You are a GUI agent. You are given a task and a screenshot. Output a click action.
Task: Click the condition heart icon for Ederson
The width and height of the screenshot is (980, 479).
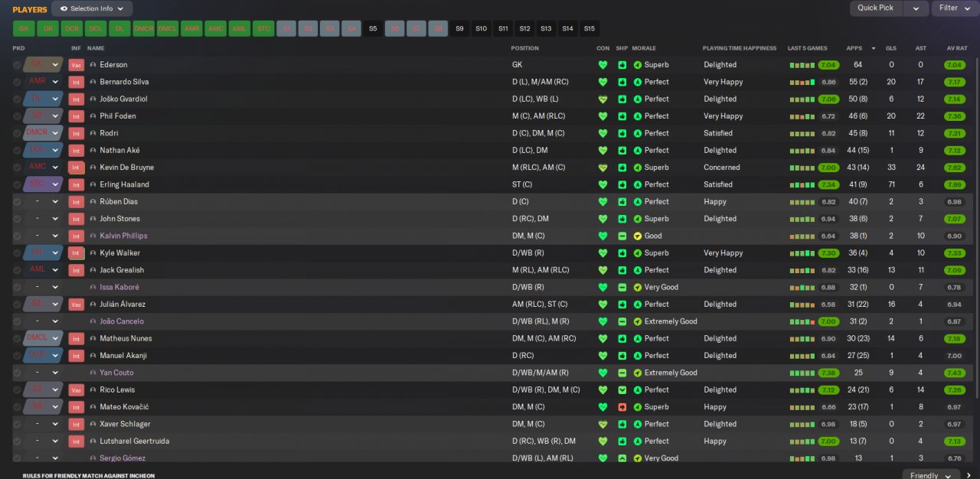(x=603, y=65)
